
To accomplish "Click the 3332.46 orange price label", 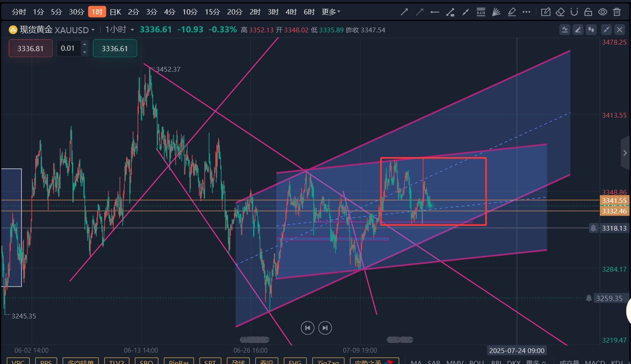I will 614,211.
